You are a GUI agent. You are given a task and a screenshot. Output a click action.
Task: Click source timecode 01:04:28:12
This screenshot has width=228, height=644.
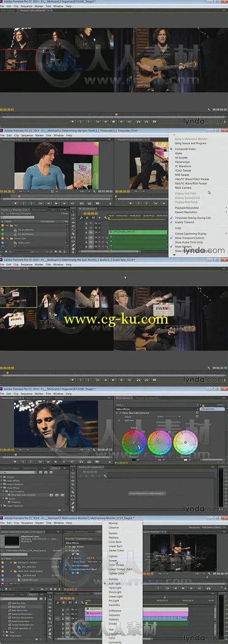tap(8, 190)
